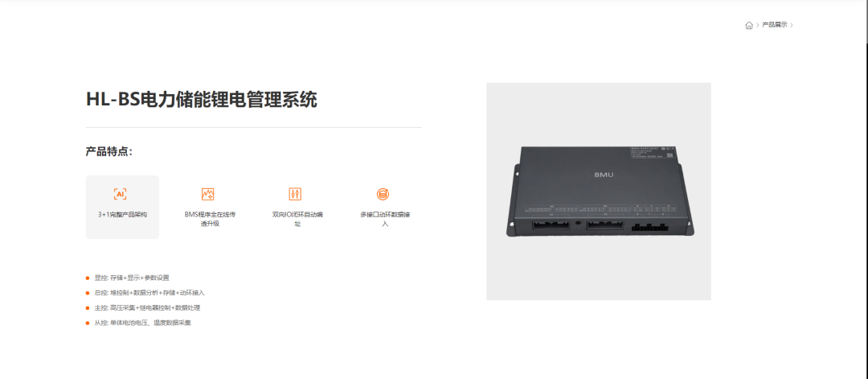868x379 pixels.
Task: Click the sliders icon for 双向IO闭环
Action: [295, 194]
